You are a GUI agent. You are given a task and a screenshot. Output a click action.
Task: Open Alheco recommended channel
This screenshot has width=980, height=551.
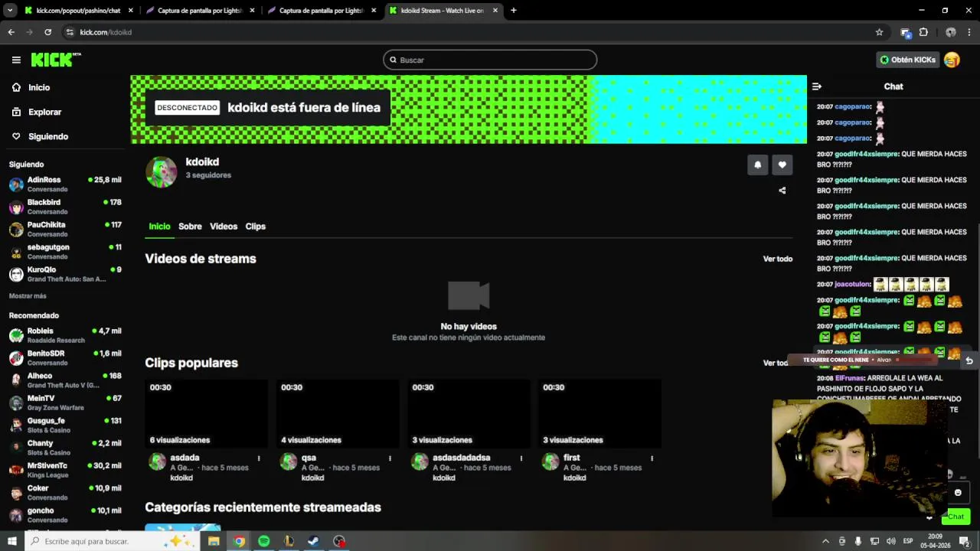[64, 380]
